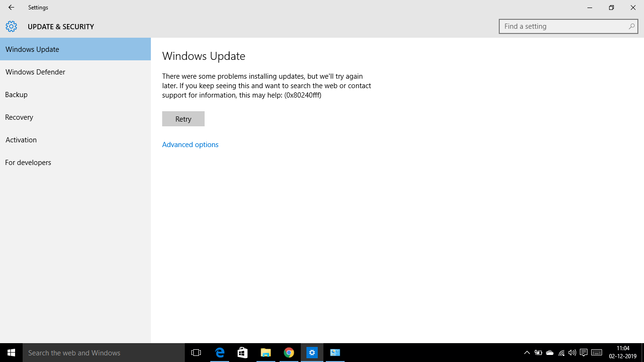Open the Control Panel taskbar icon

(335, 353)
